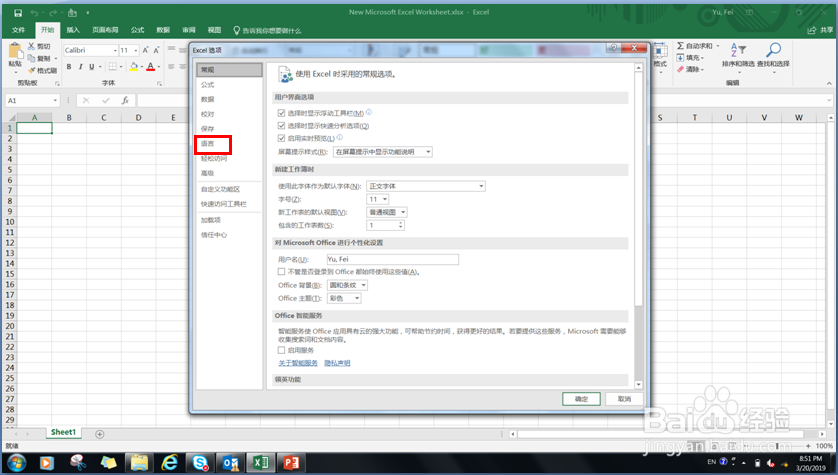Viewport: 838px width, 475px height.
Task: Uncheck 选择时显示浮动工具栏 checkbox
Action: 281,113
